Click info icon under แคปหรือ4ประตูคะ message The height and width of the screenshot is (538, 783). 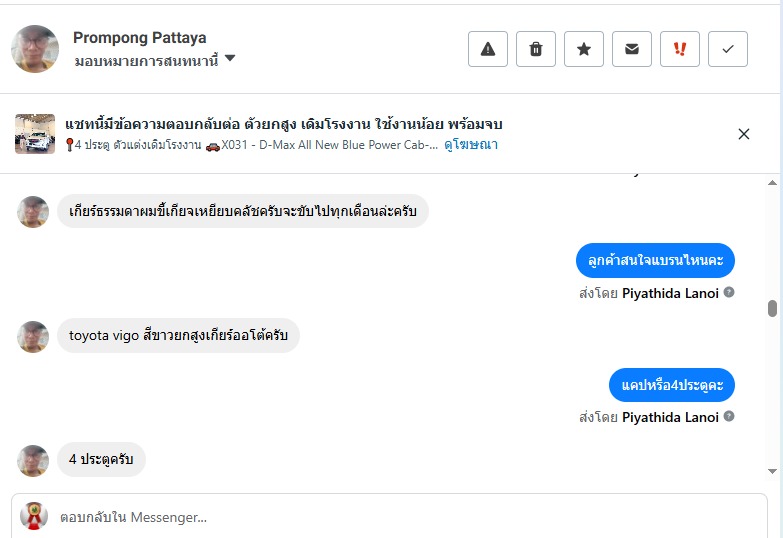pyautogui.click(x=729, y=417)
